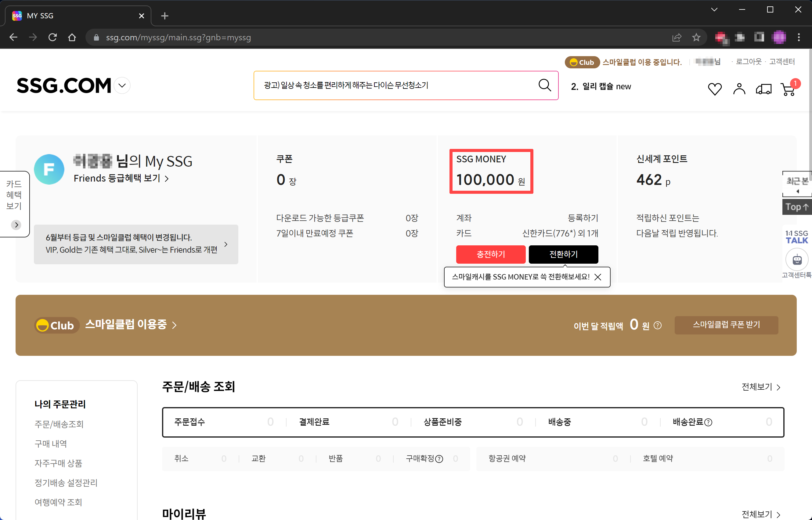Open the customer center chatbot icon
This screenshot has height=520, width=812.
[797, 260]
